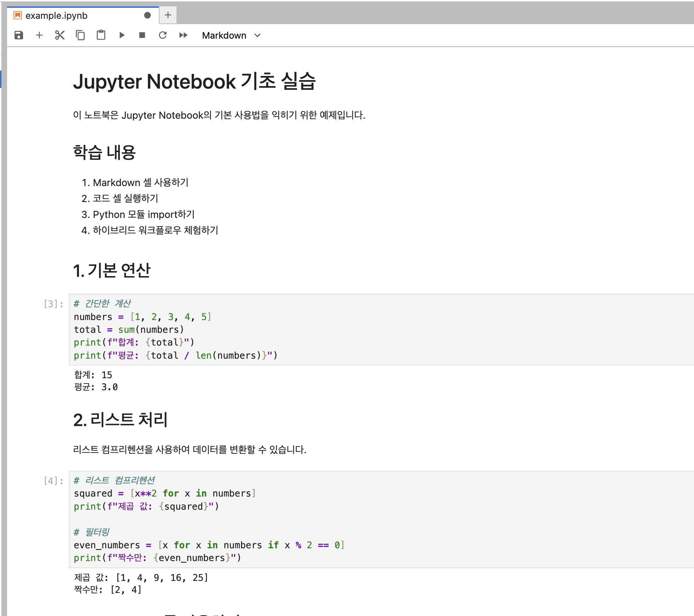Select the 1. 기본 연산 heading
Viewport: 694px width, 616px height.
coord(112,270)
